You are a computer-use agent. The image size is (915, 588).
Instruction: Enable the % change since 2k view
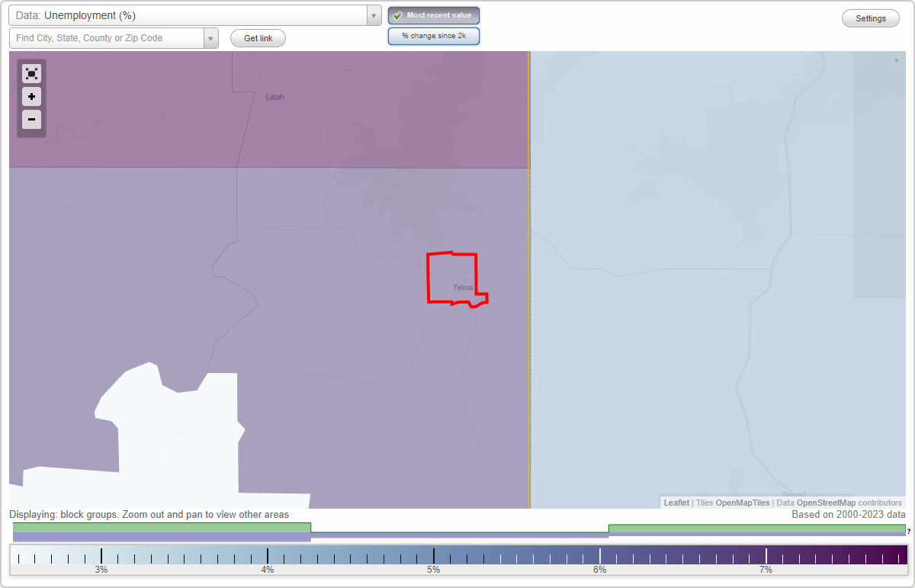433,35
